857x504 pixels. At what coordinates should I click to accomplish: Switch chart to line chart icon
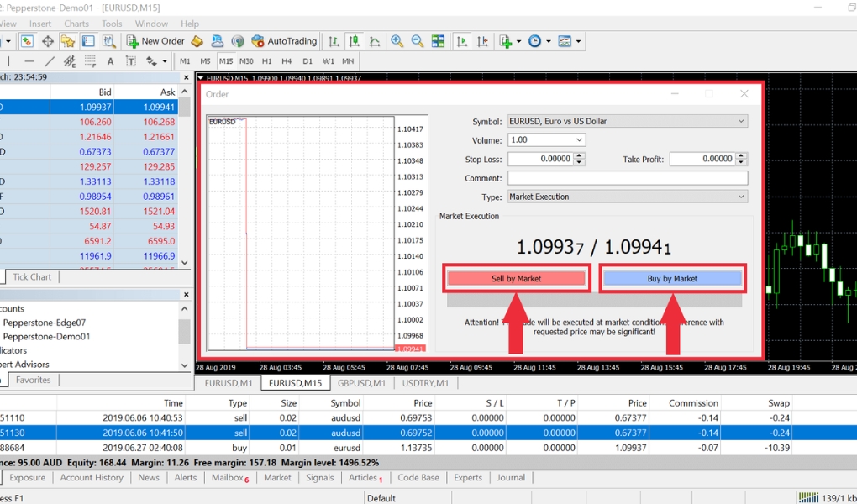(x=375, y=41)
